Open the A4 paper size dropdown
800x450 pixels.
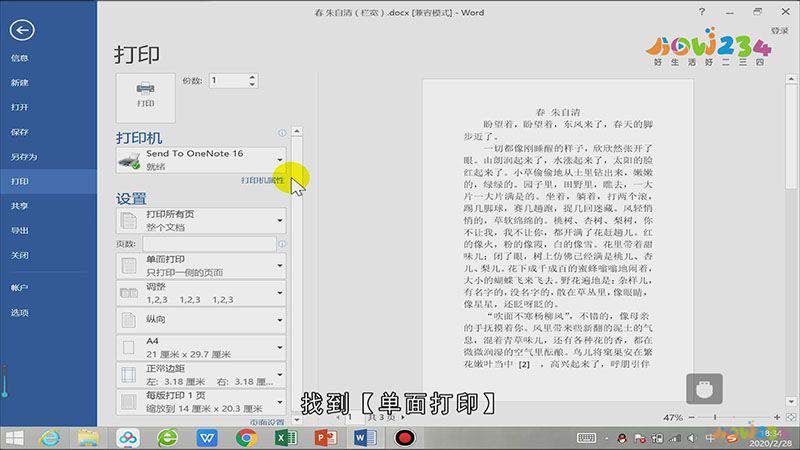(201, 347)
